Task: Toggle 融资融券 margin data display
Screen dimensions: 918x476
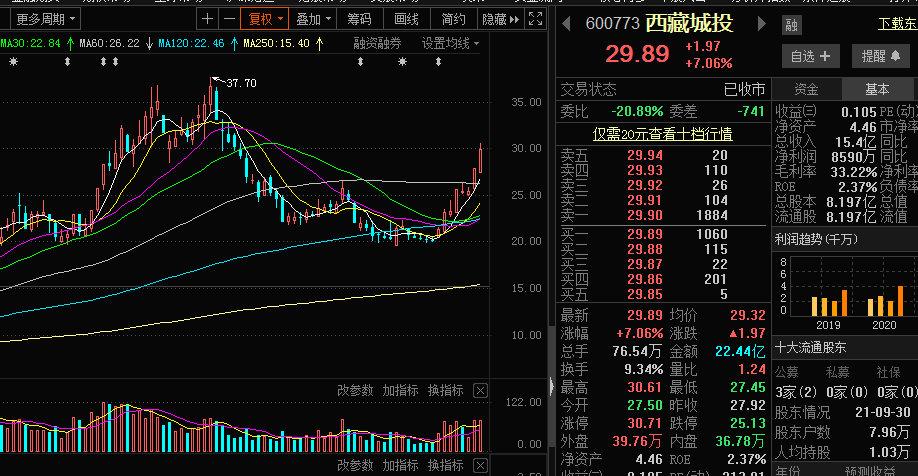Action: [378, 43]
